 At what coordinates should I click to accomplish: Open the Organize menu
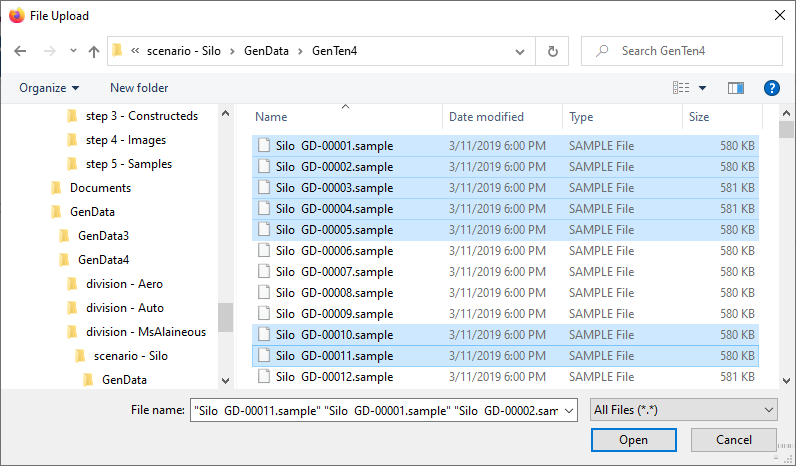48,88
